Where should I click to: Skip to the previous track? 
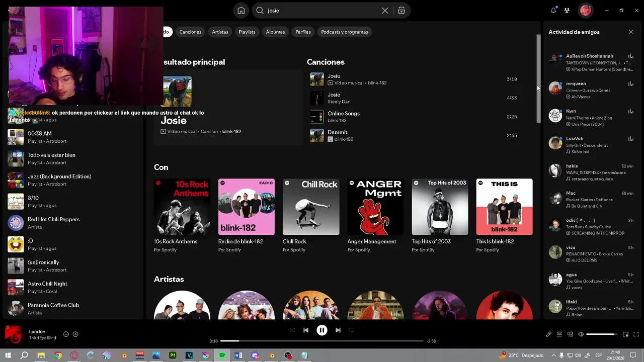pyautogui.click(x=306, y=330)
